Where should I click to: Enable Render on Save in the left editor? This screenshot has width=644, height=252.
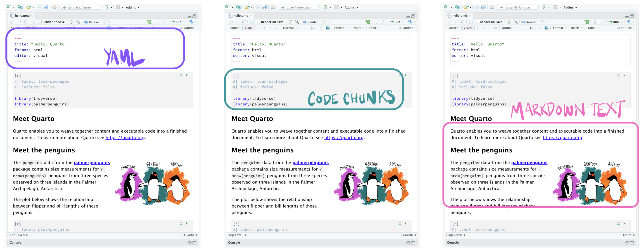40,22
